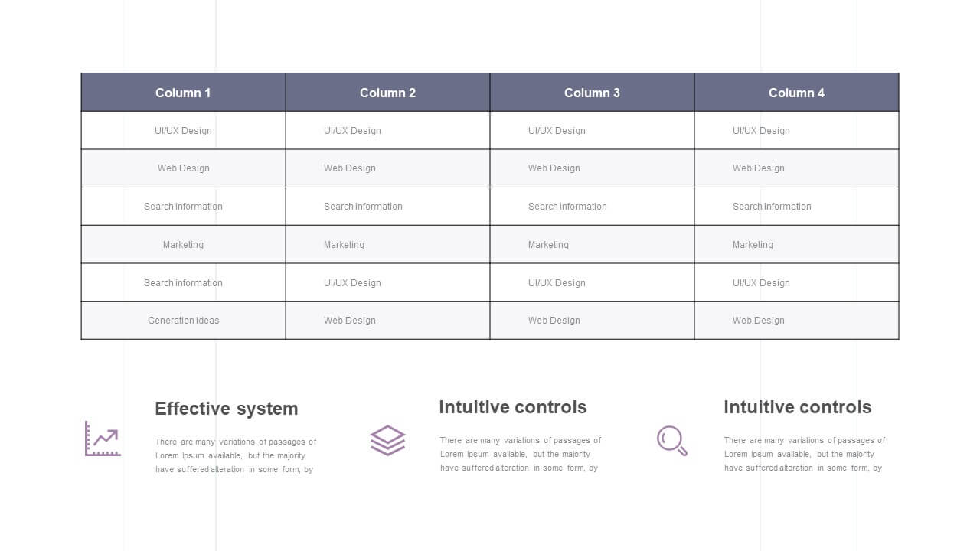This screenshot has width=980, height=551.
Task: Click the stacked layers icon
Action: [387, 440]
